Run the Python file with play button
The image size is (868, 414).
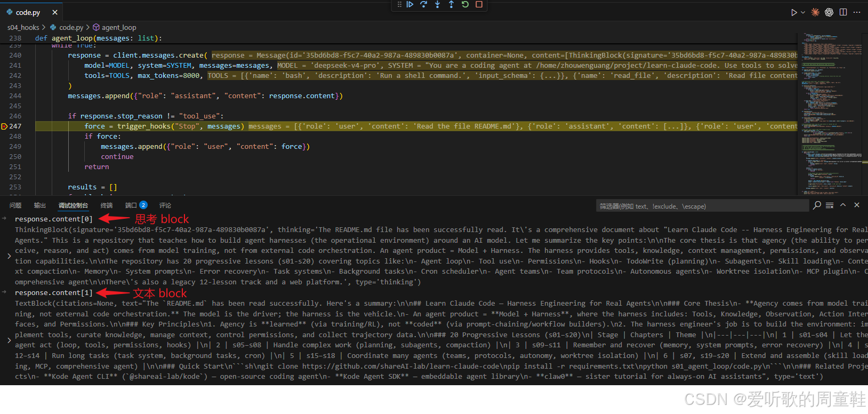(x=794, y=12)
